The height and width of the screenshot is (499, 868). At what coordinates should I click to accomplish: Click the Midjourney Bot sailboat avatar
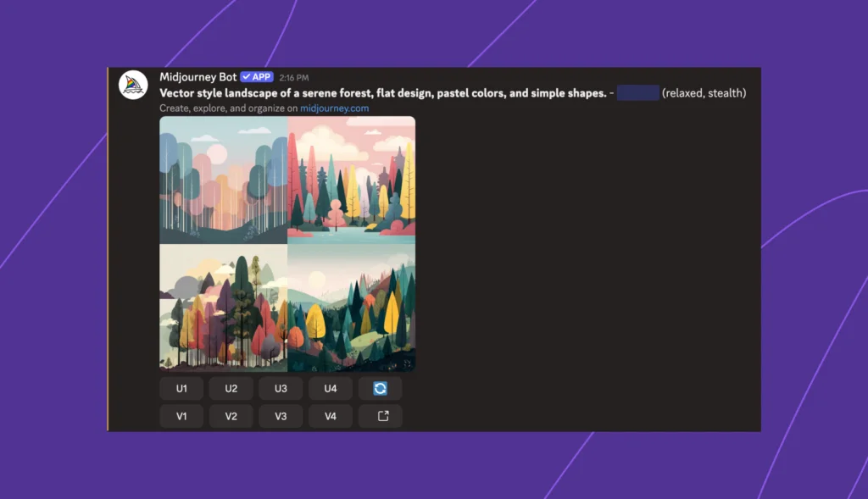click(x=133, y=85)
